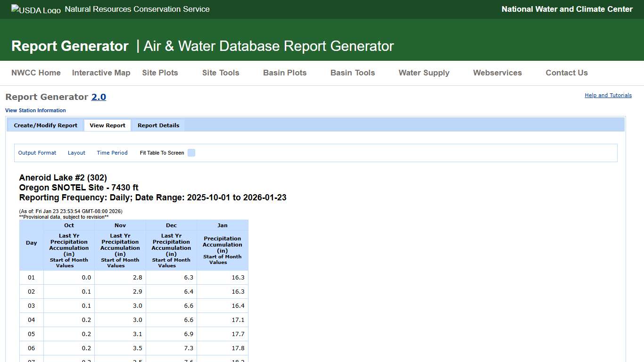Open the Time Period options
644x362 pixels.
(112, 153)
